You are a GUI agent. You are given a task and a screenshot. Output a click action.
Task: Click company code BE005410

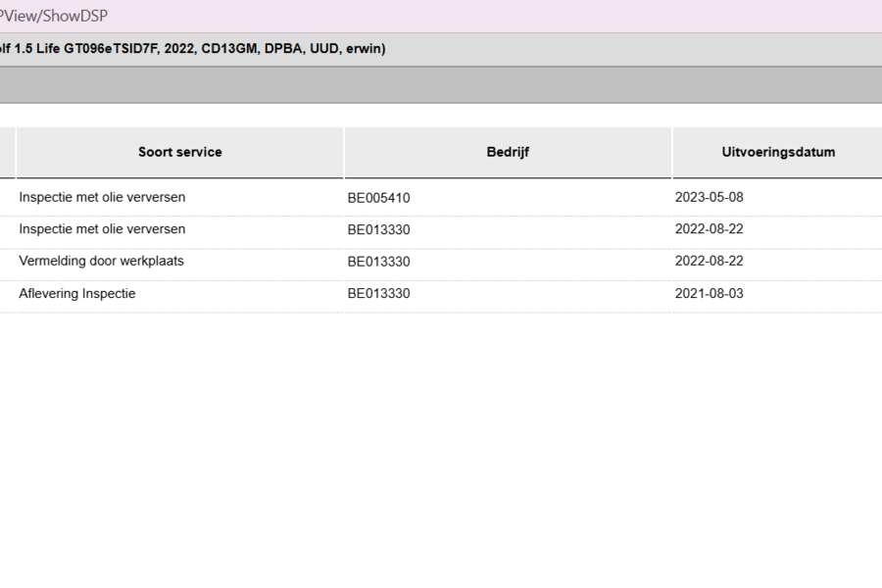[x=378, y=198]
